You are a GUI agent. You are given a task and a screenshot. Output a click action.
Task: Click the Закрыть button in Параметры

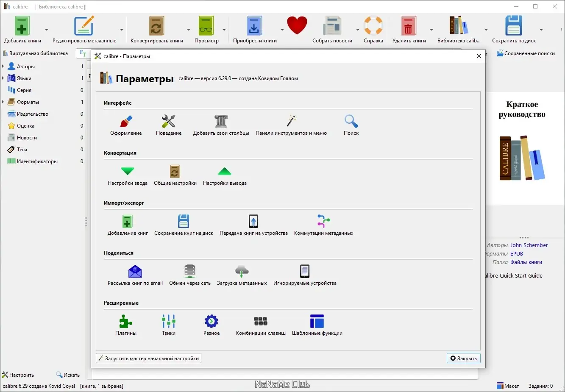click(x=464, y=359)
